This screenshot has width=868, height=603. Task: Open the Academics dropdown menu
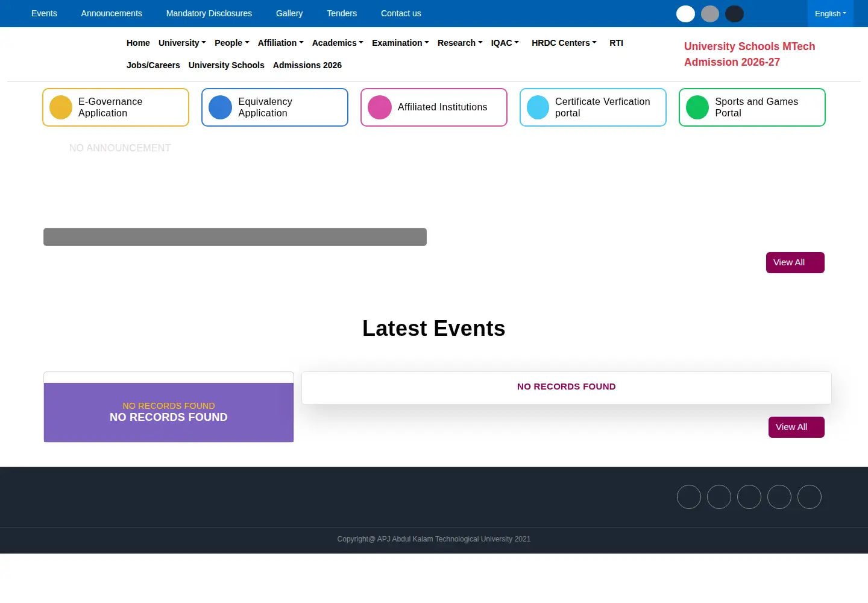pos(338,43)
